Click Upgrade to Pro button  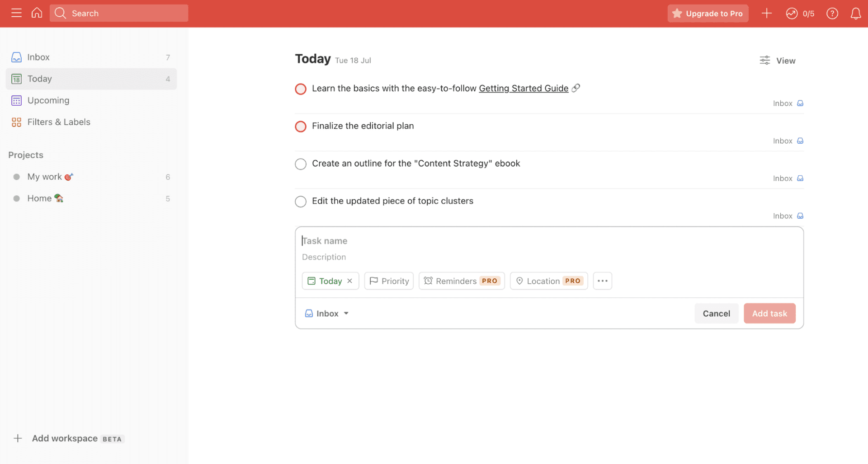pyautogui.click(x=708, y=14)
